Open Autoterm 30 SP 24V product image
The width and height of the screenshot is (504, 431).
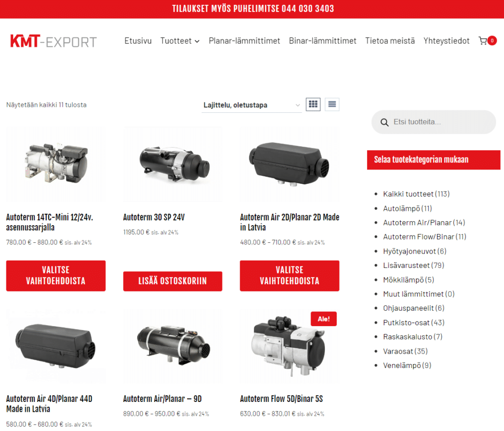tap(173, 165)
